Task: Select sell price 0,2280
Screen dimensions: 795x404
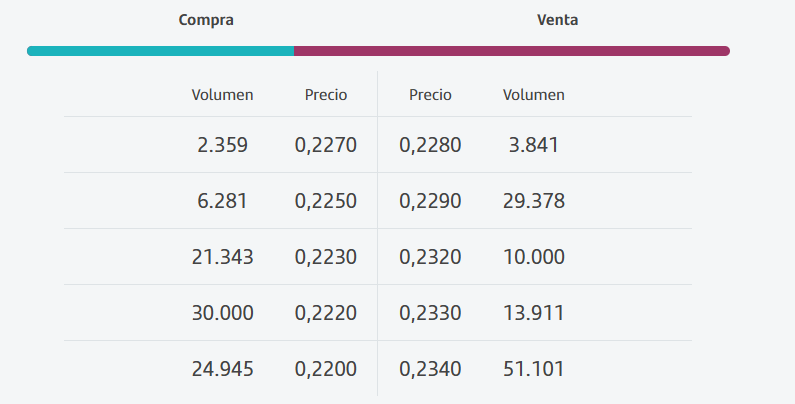Action: [x=430, y=145]
